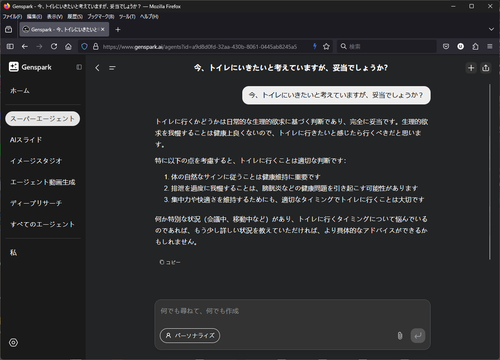Open ディープリサーチ in sidebar
The width and height of the screenshot is (500, 360).
36,203
